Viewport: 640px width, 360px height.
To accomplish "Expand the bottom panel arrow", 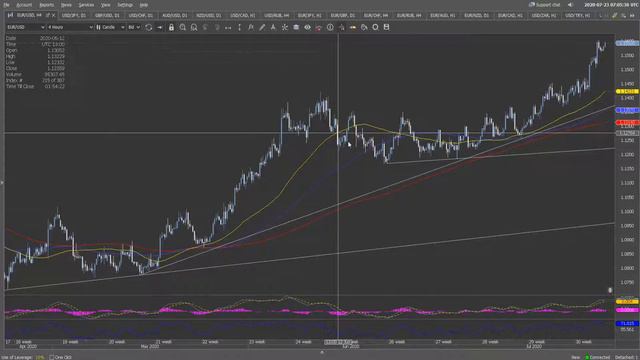I will [x=322, y=352].
